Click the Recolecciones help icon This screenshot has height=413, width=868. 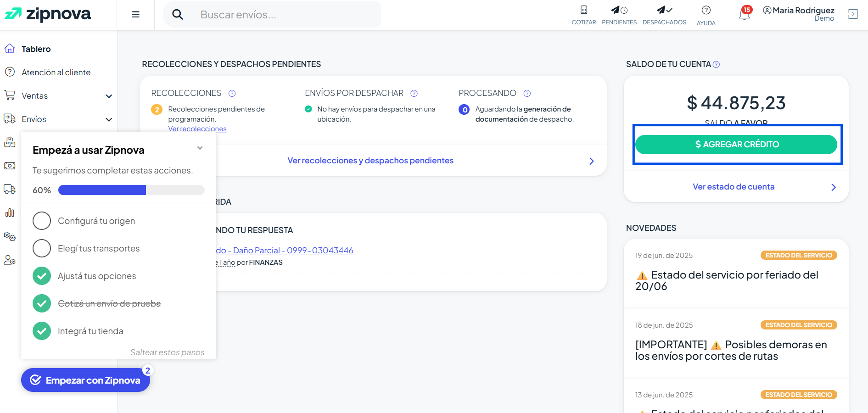[x=232, y=93]
